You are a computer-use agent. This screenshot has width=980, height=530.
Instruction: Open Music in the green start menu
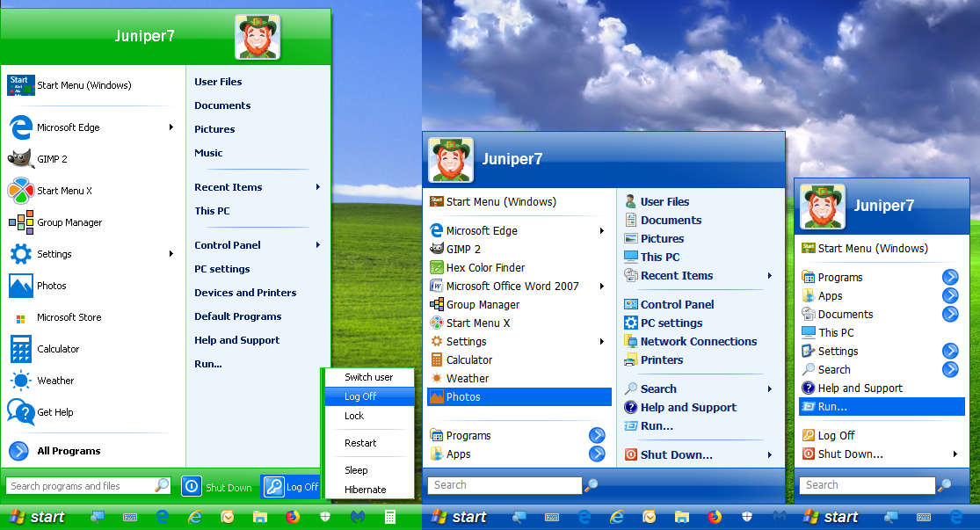pyautogui.click(x=208, y=153)
